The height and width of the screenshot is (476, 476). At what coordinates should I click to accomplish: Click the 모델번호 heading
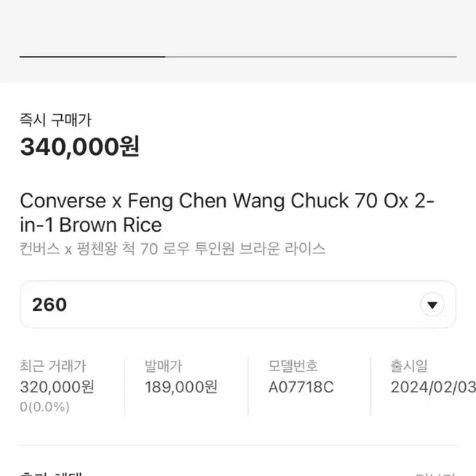[293, 366]
